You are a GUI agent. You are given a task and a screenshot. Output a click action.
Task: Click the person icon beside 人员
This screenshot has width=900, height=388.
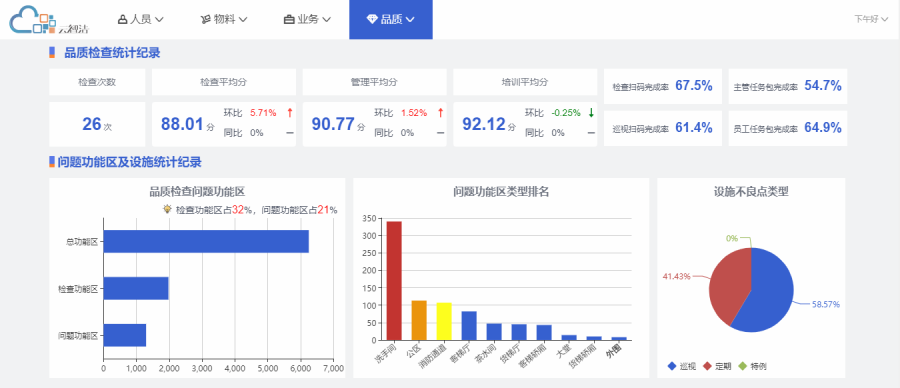[x=122, y=20]
